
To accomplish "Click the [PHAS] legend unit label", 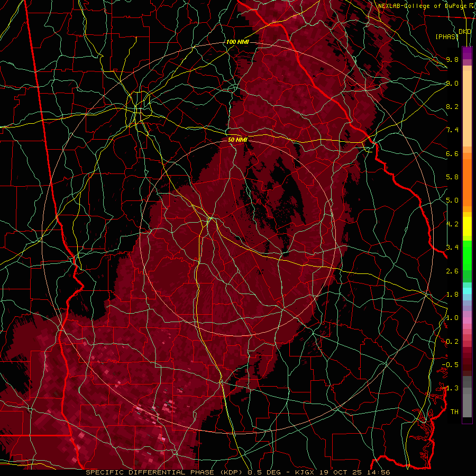I will (x=447, y=36).
